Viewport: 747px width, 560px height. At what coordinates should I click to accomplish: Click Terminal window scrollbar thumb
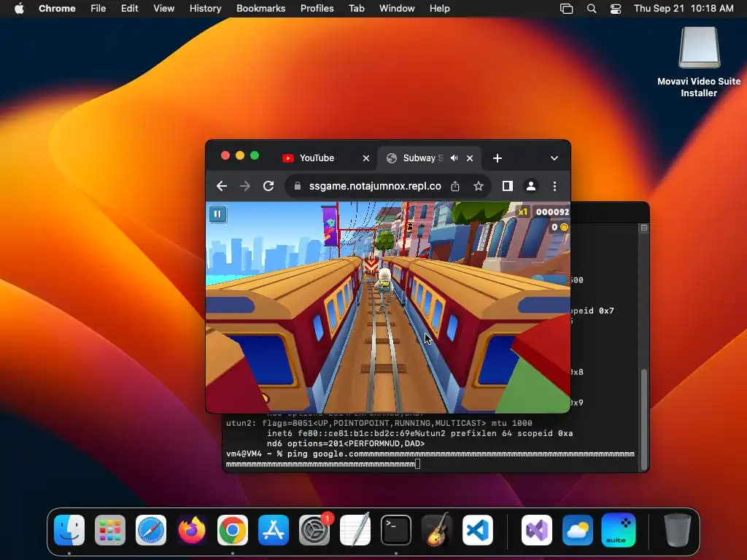[x=643, y=419]
